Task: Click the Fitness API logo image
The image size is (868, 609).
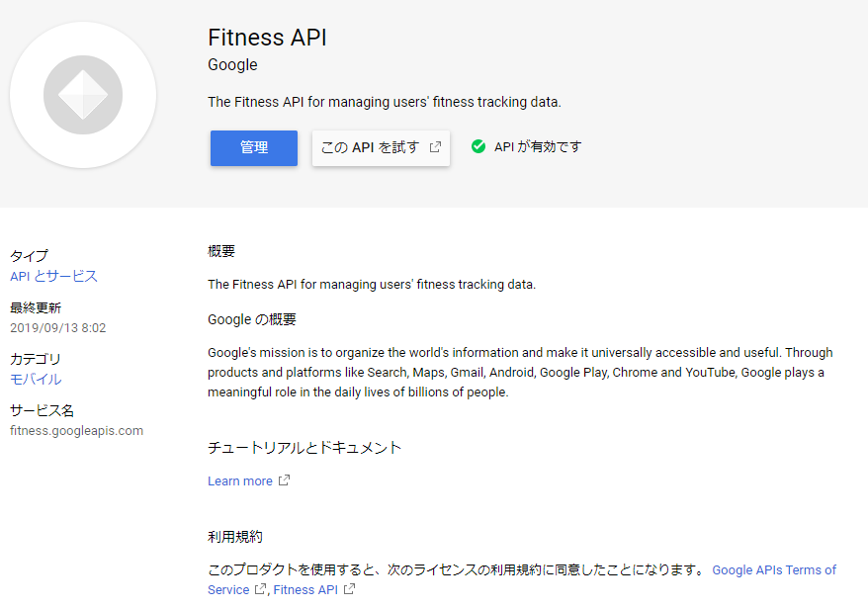Action: (83, 95)
